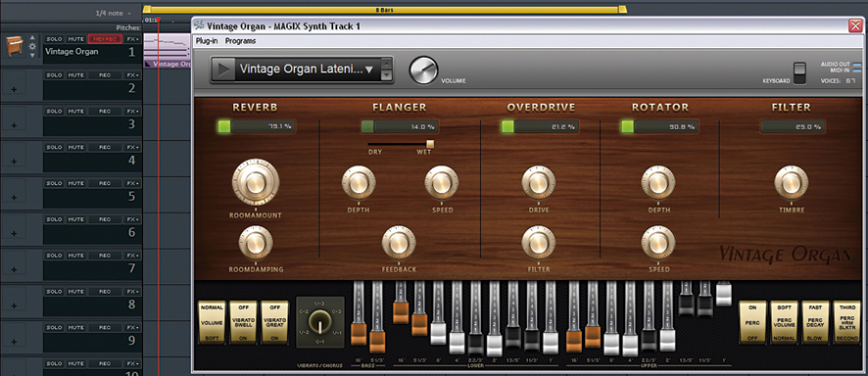The width and height of the screenshot is (868, 376).
Task: Flip the Vibrato Great rocker tab
Action: 274,322
